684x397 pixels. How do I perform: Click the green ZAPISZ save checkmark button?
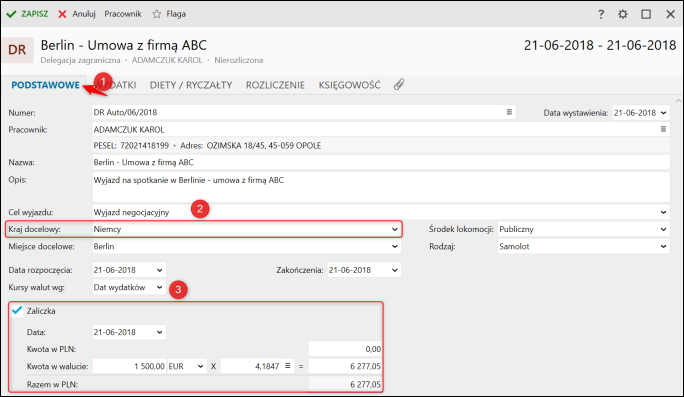coord(27,14)
